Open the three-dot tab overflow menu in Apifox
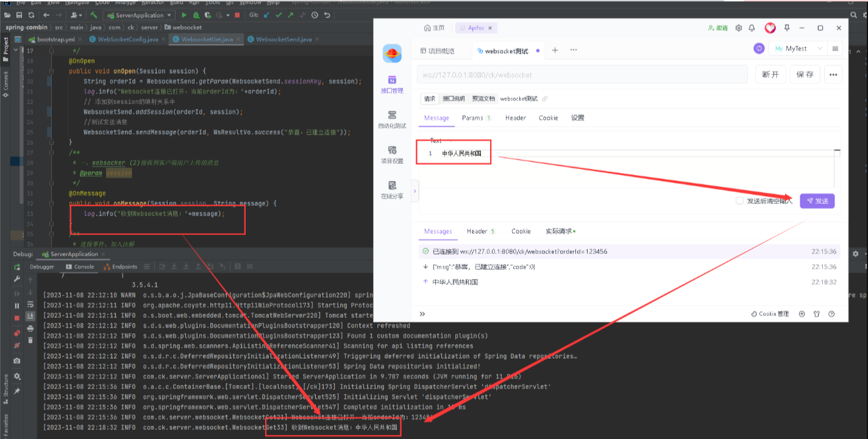868x439 pixels. (573, 50)
